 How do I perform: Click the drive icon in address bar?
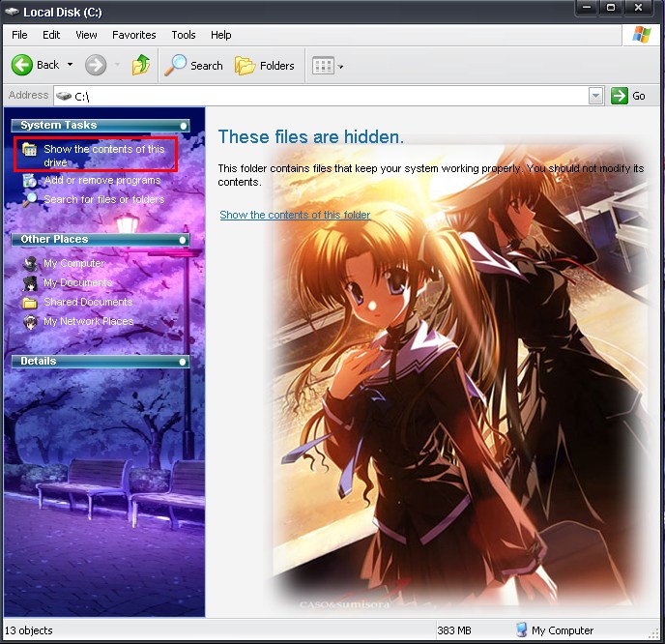tap(64, 97)
